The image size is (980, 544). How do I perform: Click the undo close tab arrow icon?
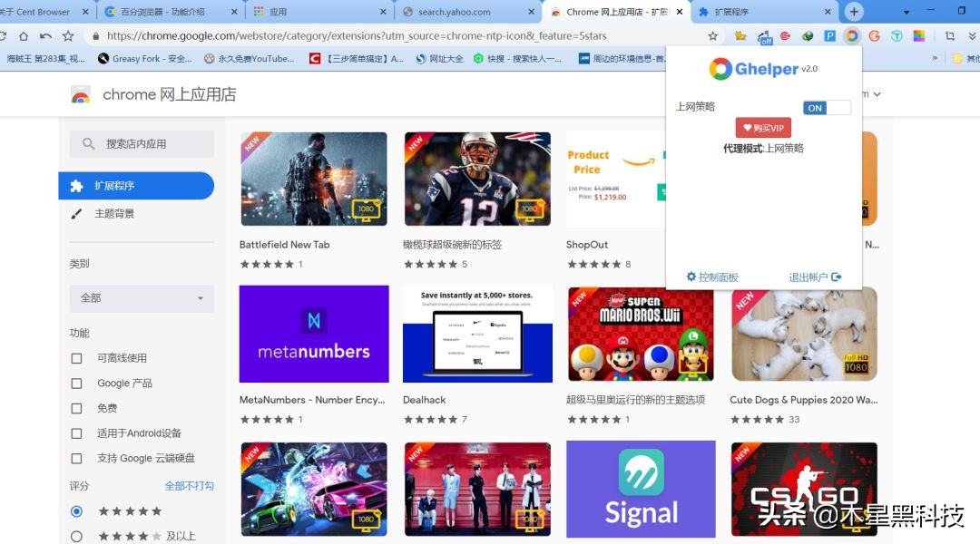[x=45, y=36]
